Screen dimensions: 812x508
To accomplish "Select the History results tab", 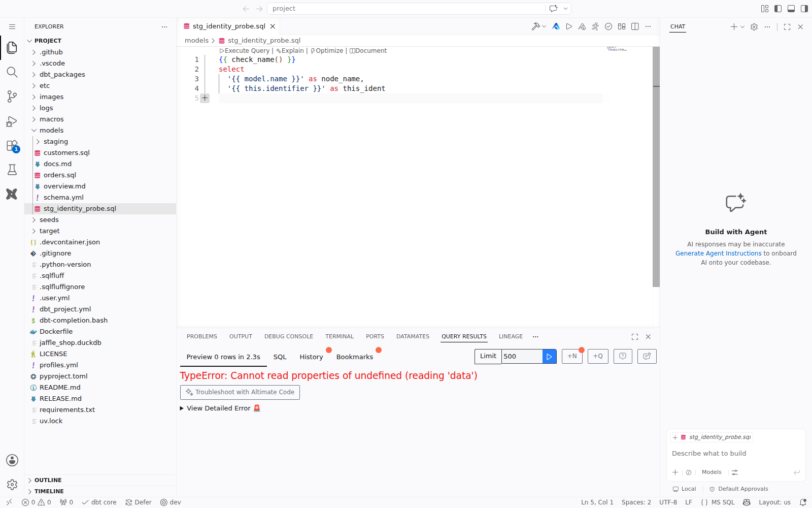I will coord(311,357).
